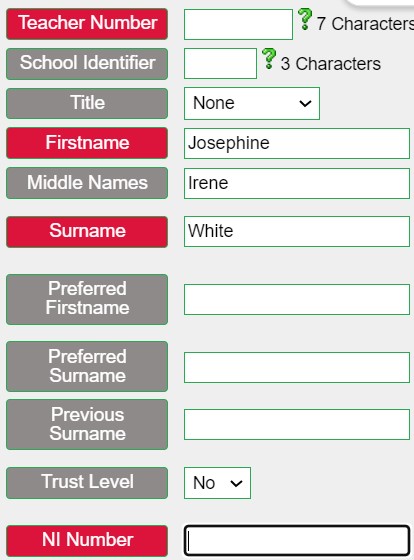
Task: Click the School Identifier input field
Action: tap(220, 64)
